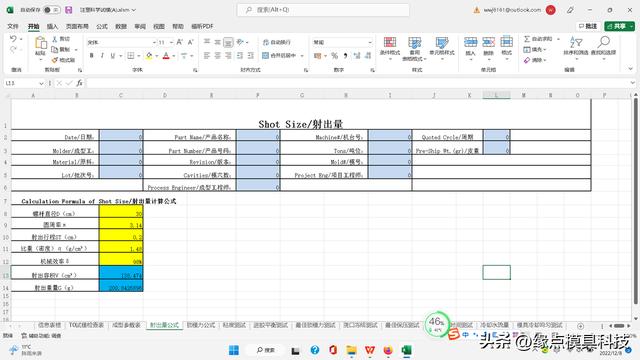Viewport: 640px width, 360px height.
Task: Click the Redo arrow icon
Action: coord(13,50)
